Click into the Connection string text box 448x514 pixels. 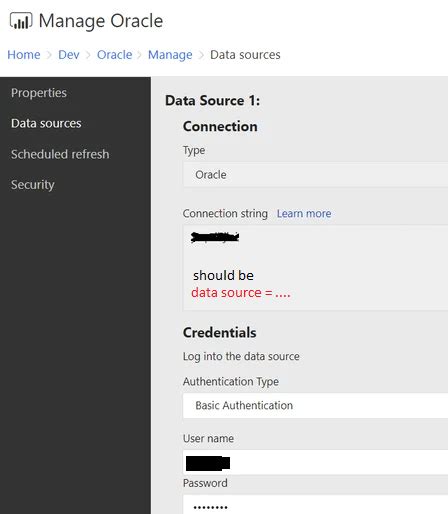(315, 268)
